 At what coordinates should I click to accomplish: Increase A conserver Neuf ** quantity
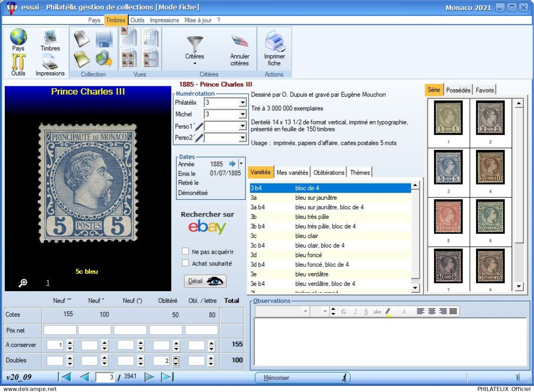pyautogui.click(x=70, y=342)
